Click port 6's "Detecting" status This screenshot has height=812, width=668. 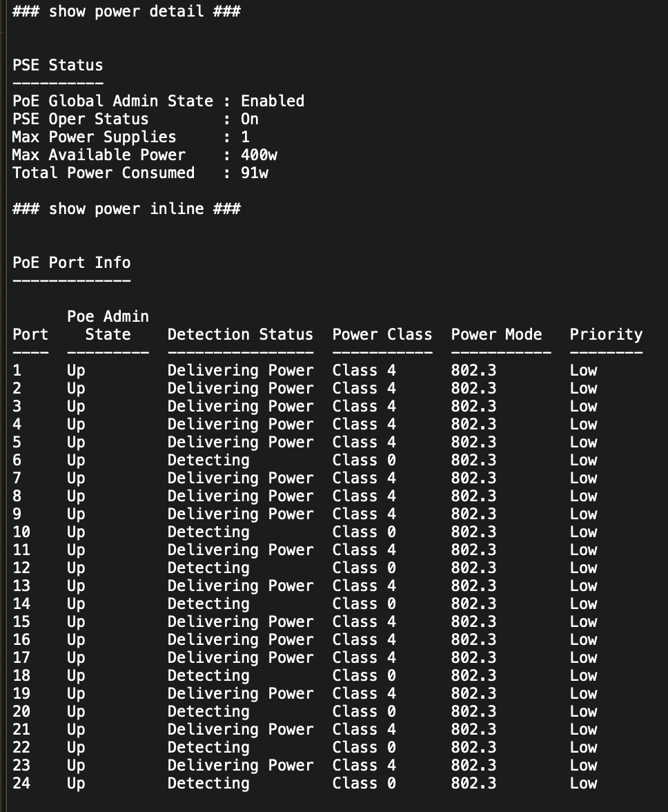coord(208,460)
